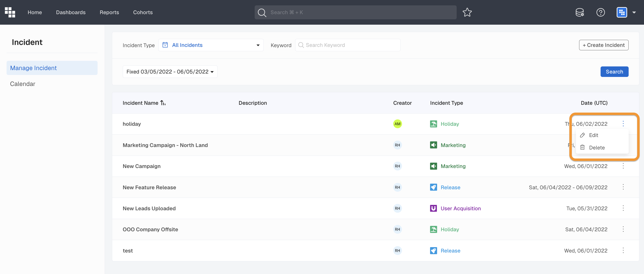
Task: Expand the All Incidents type dropdown
Action: [211, 45]
